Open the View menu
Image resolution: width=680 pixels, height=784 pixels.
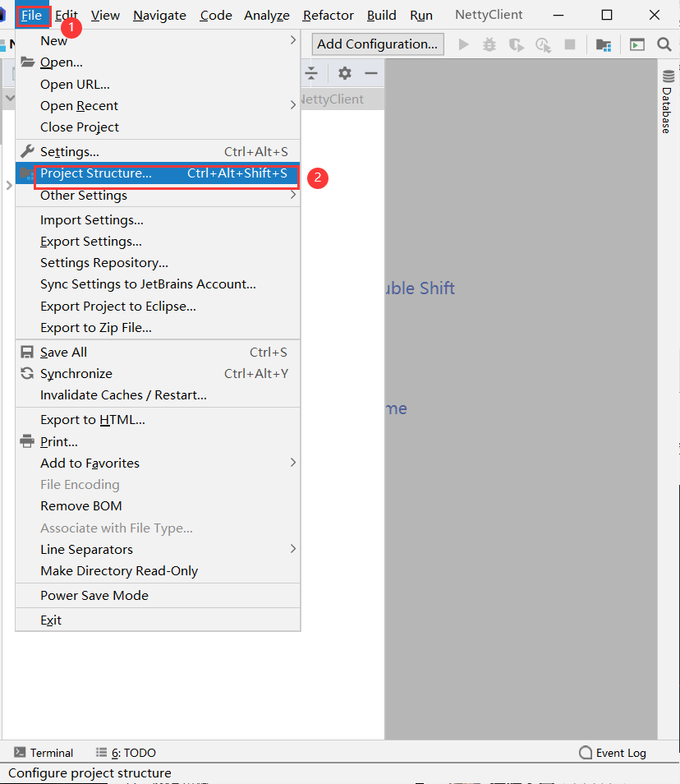[105, 16]
